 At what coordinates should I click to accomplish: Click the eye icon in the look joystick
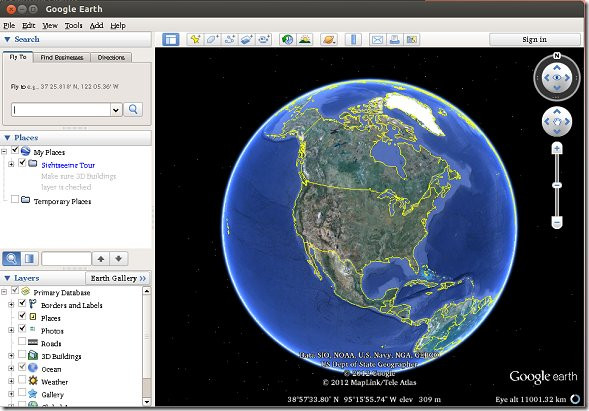point(557,78)
